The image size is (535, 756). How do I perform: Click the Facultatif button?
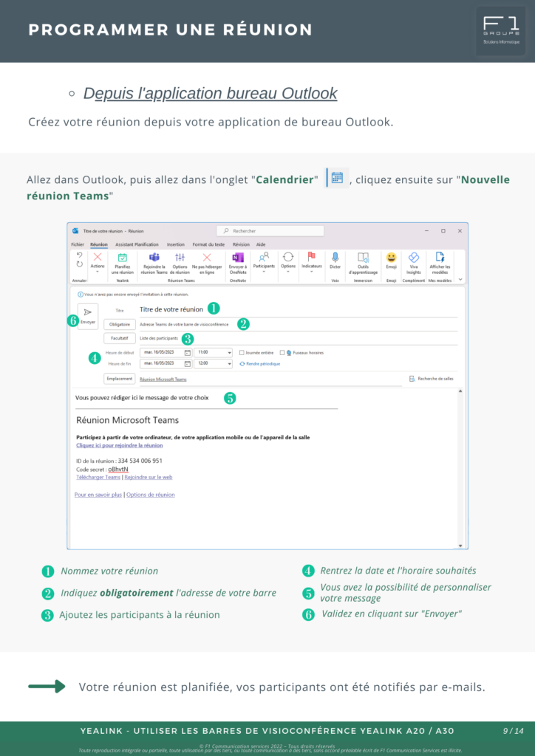point(120,338)
